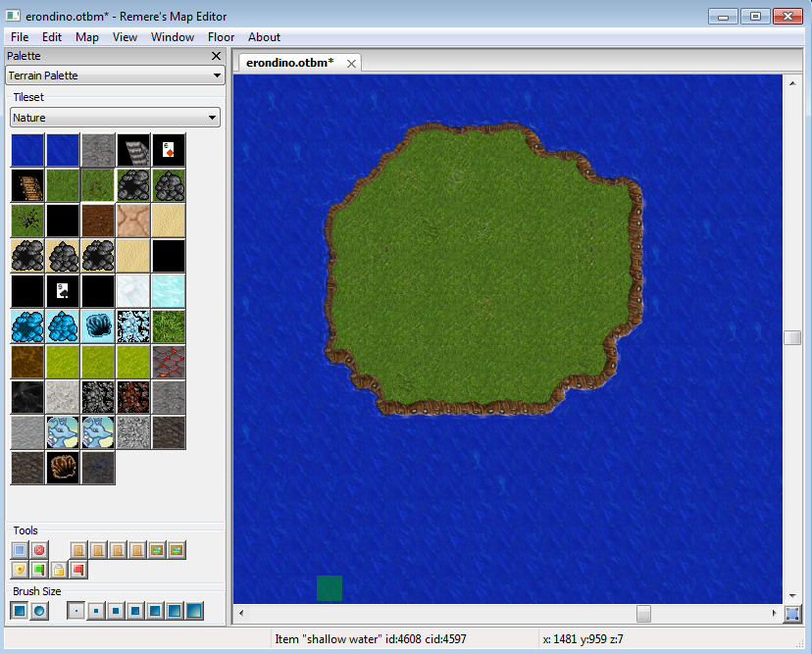The height and width of the screenshot is (654, 812).
Task: Open the Terrain Palette dropdown
Action: click(115, 75)
